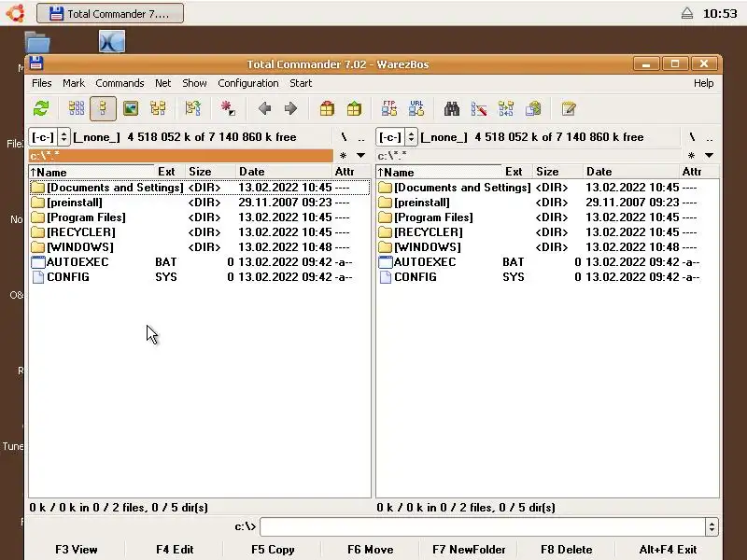Click the Total Commander taskbar button
This screenshot has height=560, width=747.
point(110,13)
